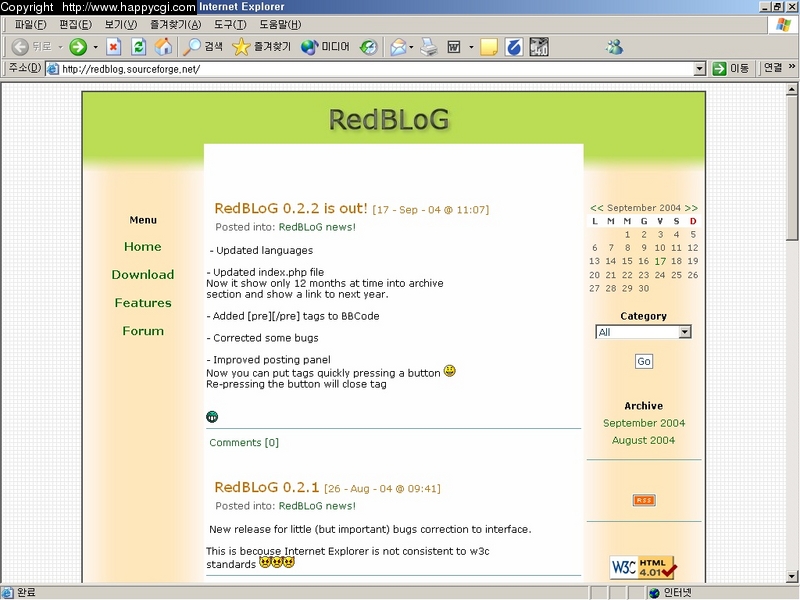Open the 도구(T) menu
This screenshot has height=600, width=800.
(230, 24)
